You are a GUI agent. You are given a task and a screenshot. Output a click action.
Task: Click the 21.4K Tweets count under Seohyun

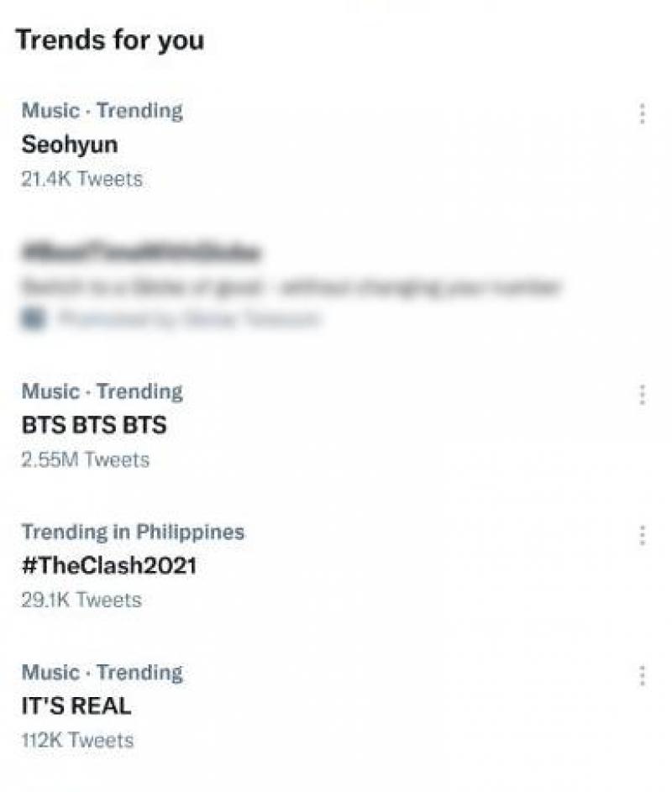pos(80,178)
